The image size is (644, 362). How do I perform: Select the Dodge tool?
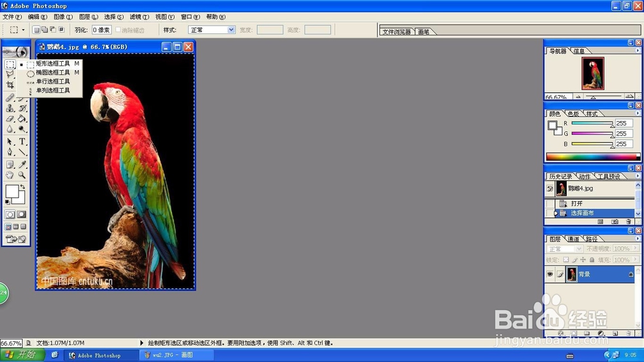click(x=22, y=129)
